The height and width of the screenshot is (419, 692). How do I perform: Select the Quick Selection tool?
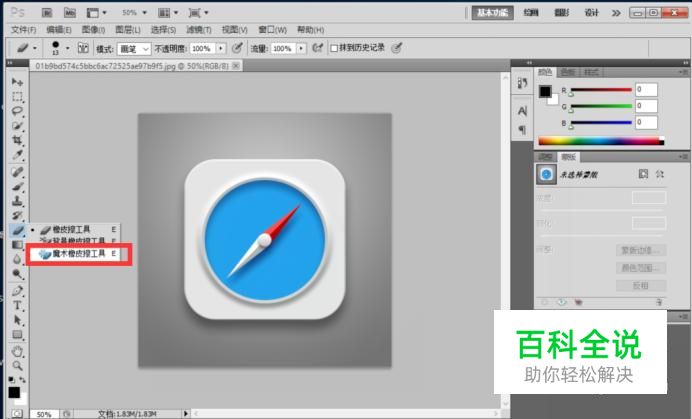(17, 126)
